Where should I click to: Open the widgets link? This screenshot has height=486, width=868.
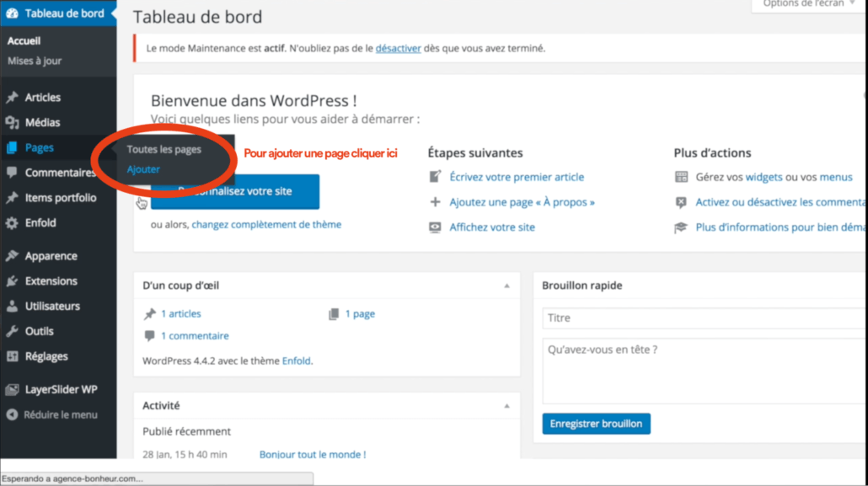coord(764,177)
